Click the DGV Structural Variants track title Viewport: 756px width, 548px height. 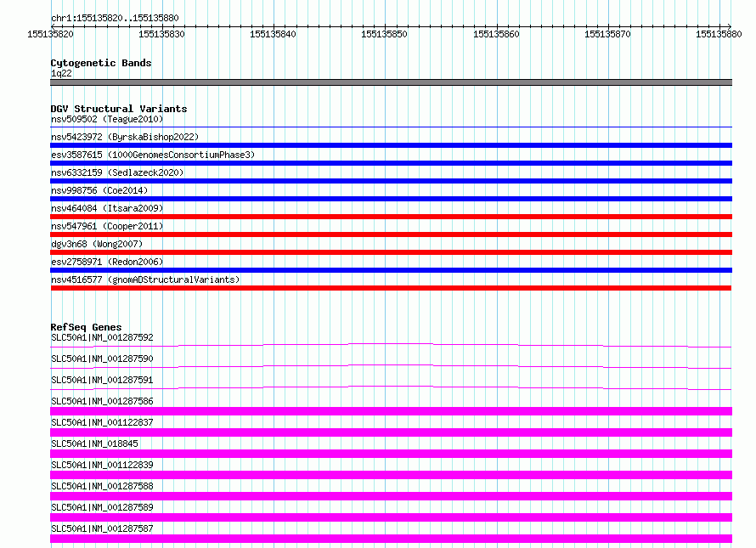click(119, 109)
